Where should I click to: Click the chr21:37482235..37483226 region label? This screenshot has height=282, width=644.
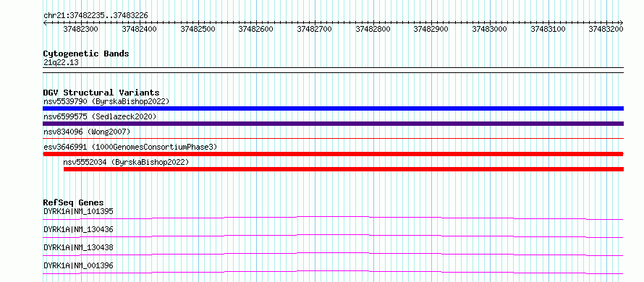pyautogui.click(x=96, y=15)
